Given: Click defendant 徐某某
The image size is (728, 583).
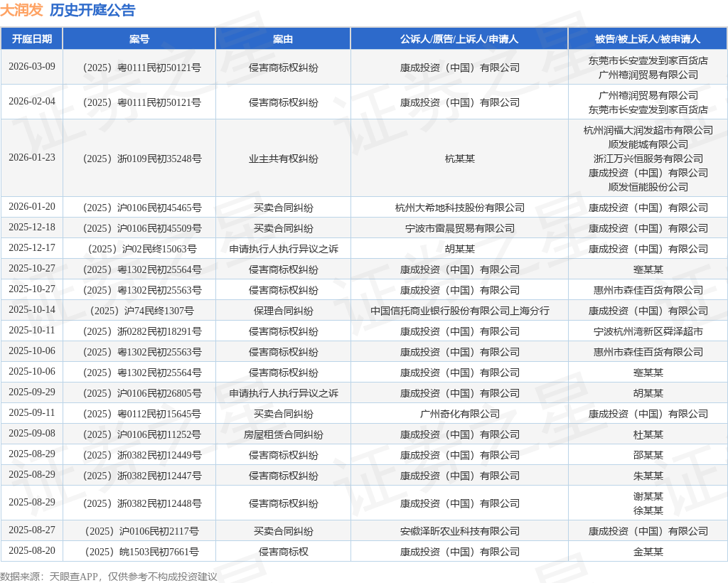Looking at the screenshot, I should pyautogui.click(x=648, y=510).
